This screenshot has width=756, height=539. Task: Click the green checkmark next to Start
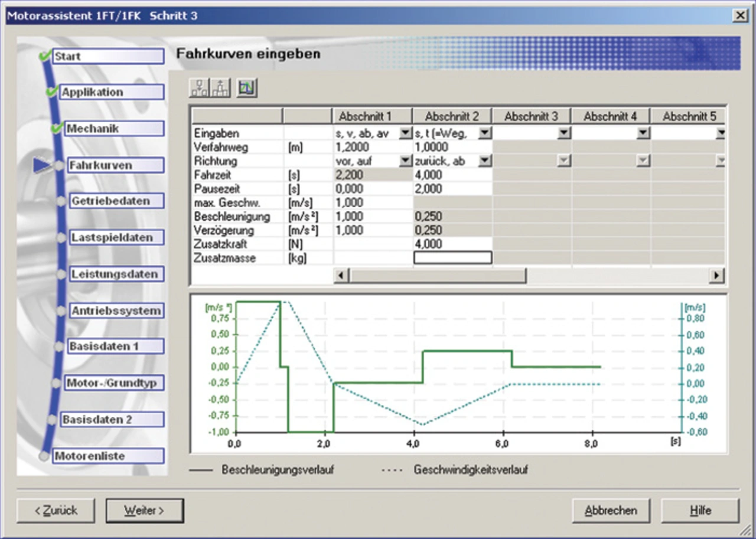[44, 56]
